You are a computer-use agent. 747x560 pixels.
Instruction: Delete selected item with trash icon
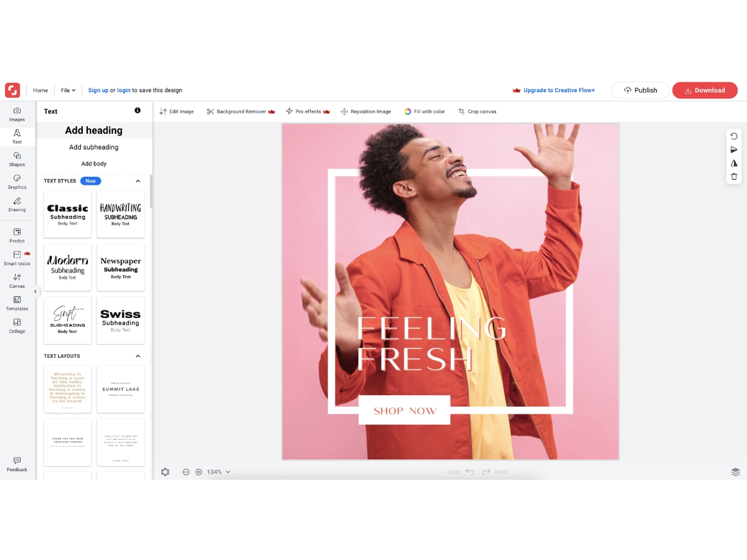click(x=734, y=177)
